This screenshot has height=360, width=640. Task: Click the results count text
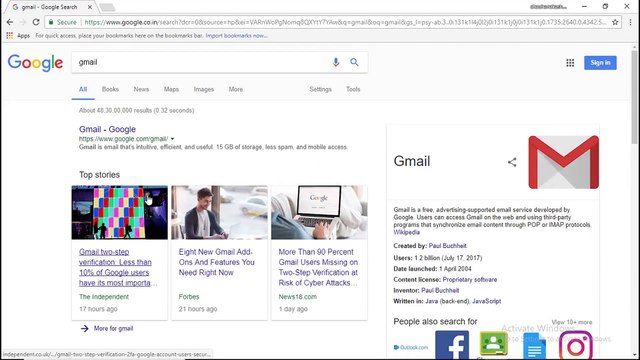(x=136, y=111)
